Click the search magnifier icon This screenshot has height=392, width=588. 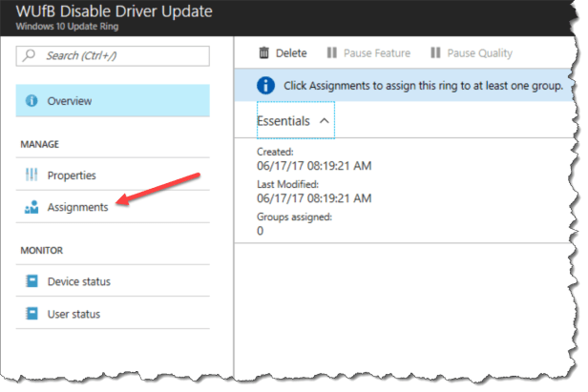(29, 55)
